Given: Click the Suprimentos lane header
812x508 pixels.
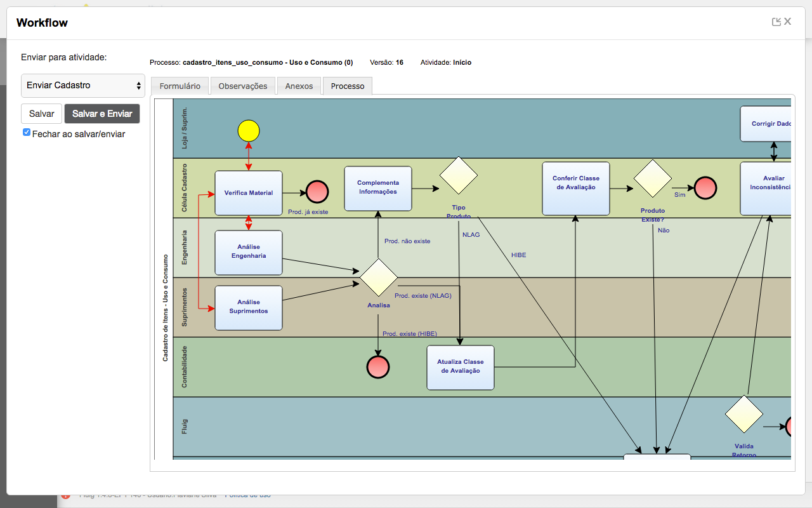Looking at the screenshot, I should [x=185, y=307].
